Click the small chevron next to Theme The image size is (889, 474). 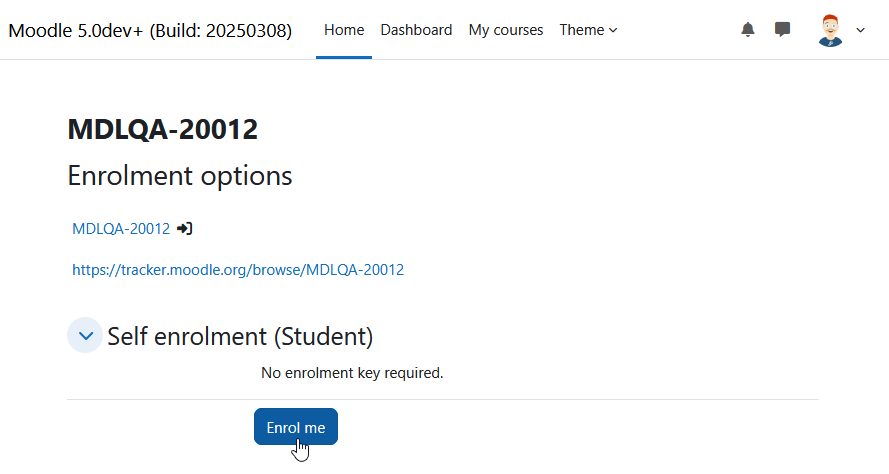[613, 30]
